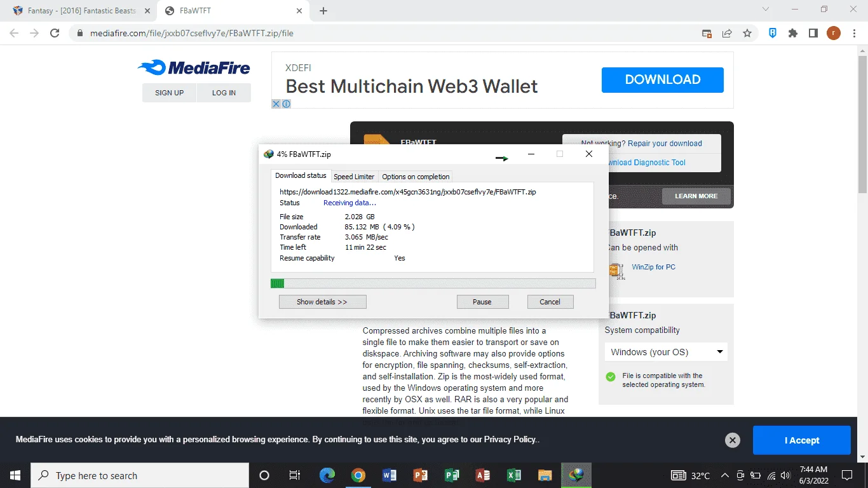Share this page via the share icon
This screenshot has width=868, height=488.
[x=727, y=33]
